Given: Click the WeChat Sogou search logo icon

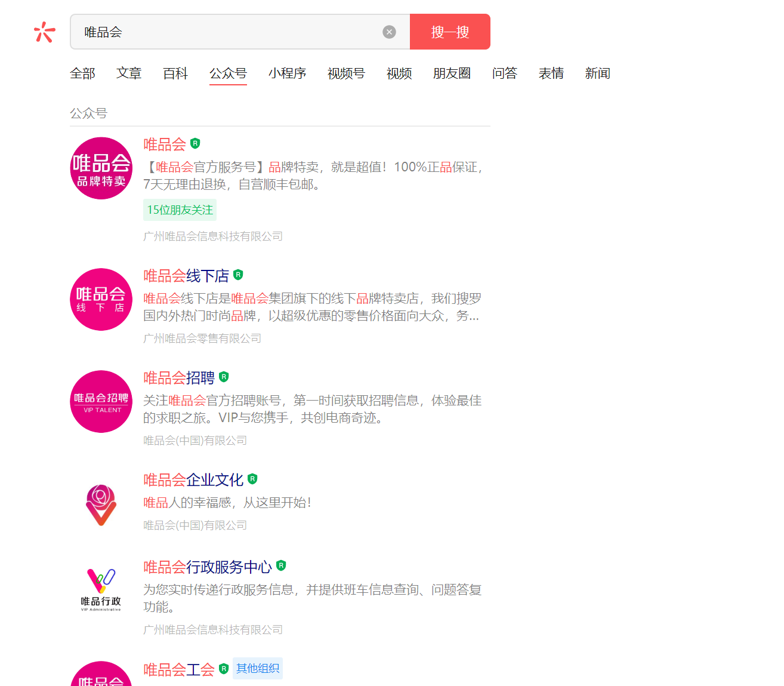Looking at the screenshot, I should click(x=44, y=32).
